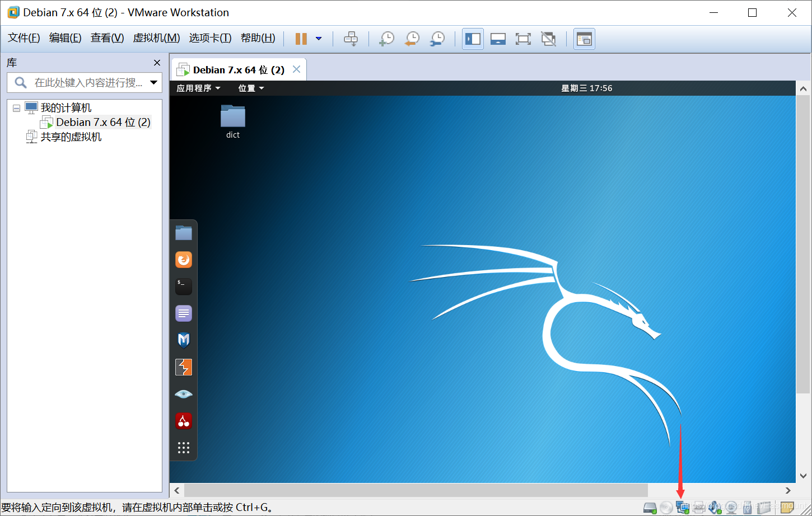The height and width of the screenshot is (516, 812).
Task: Select 我的计算机 in the library tree
Action: click(66, 107)
